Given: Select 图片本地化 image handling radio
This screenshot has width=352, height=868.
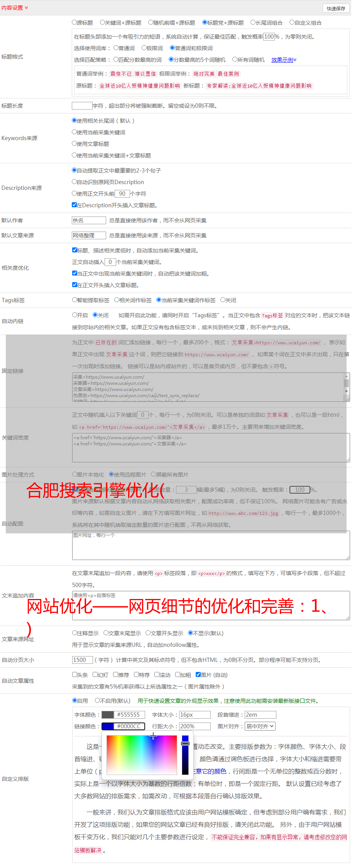Looking at the screenshot, I should pos(74,474).
